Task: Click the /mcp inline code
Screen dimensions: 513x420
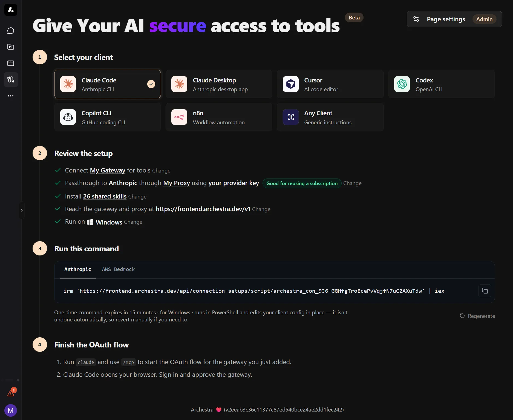Action: pos(128,362)
